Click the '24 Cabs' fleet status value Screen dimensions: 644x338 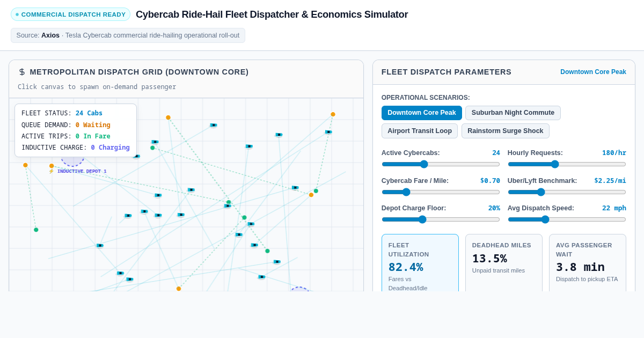89,113
